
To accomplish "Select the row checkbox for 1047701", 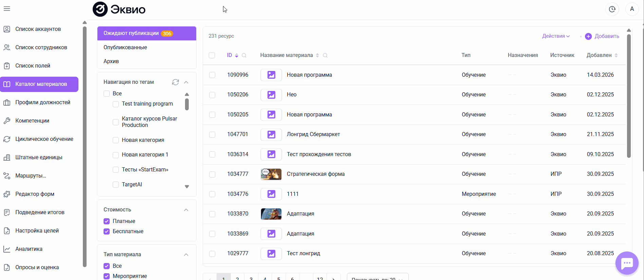I will (x=212, y=135).
